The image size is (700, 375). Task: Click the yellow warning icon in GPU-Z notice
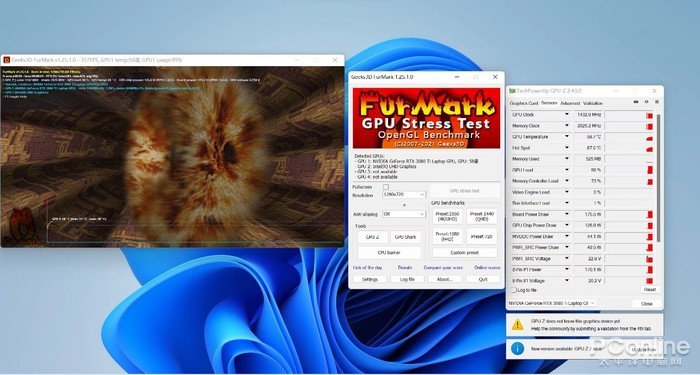tap(517, 325)
